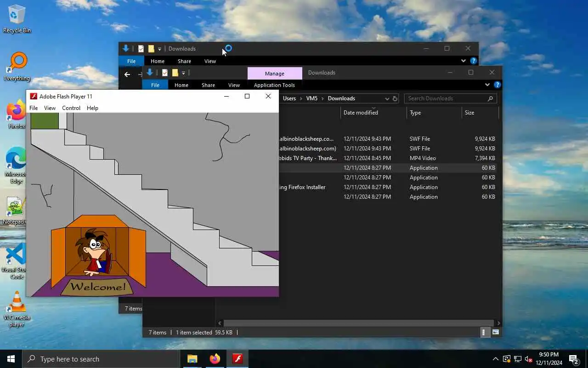Open View ribbon tab in front Explorer window

point(234,85)
